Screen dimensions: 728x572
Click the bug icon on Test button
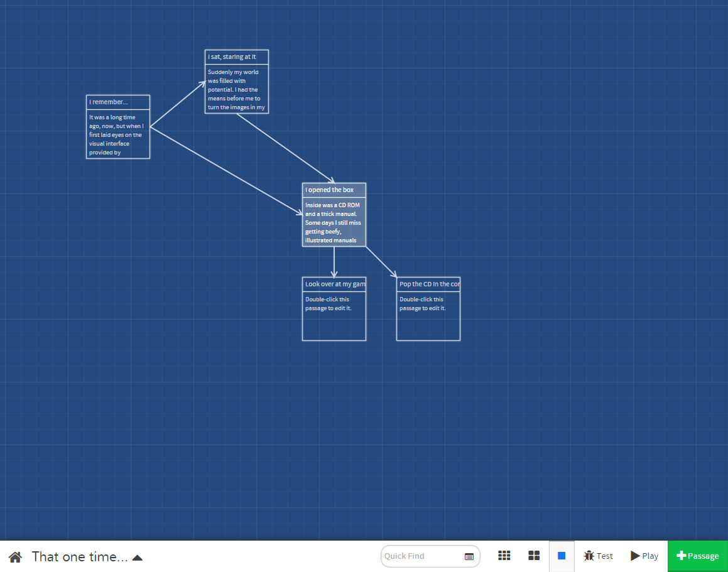coord(589,556)
